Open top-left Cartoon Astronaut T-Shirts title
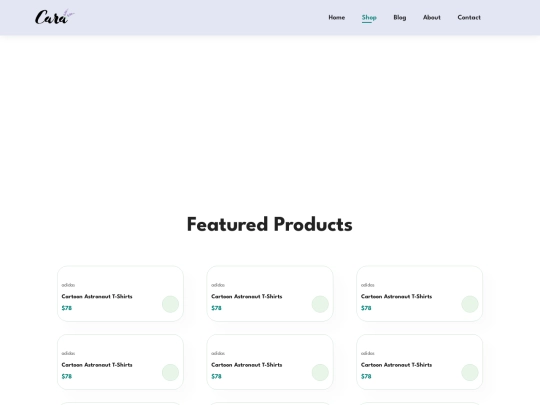The height and width of the screenshot is (405, 540). click(97, 297)
